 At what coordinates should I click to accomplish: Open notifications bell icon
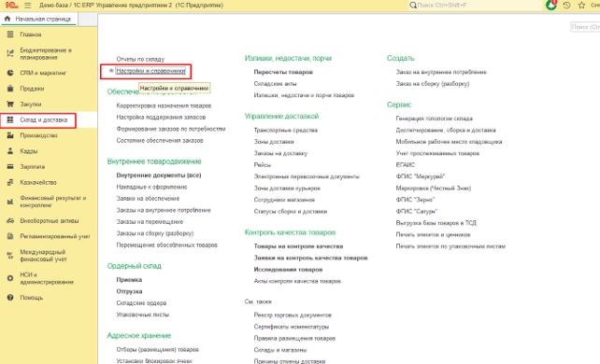point(551,6)
